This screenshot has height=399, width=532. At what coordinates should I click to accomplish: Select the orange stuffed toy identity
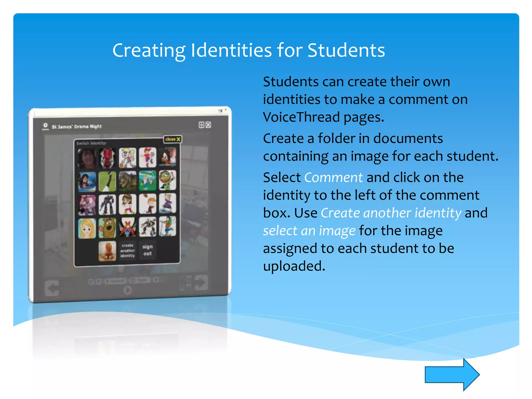[x=107, y=251]
